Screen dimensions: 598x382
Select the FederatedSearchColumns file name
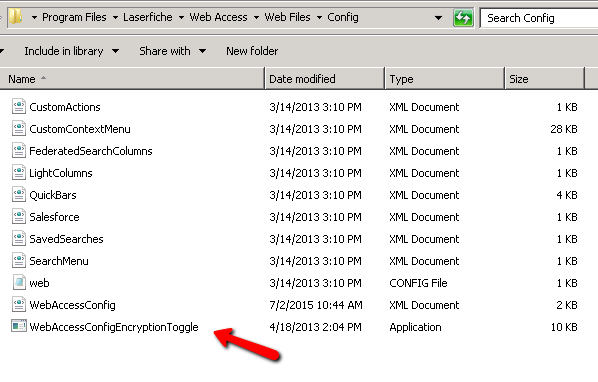click(x=91, y=151)
